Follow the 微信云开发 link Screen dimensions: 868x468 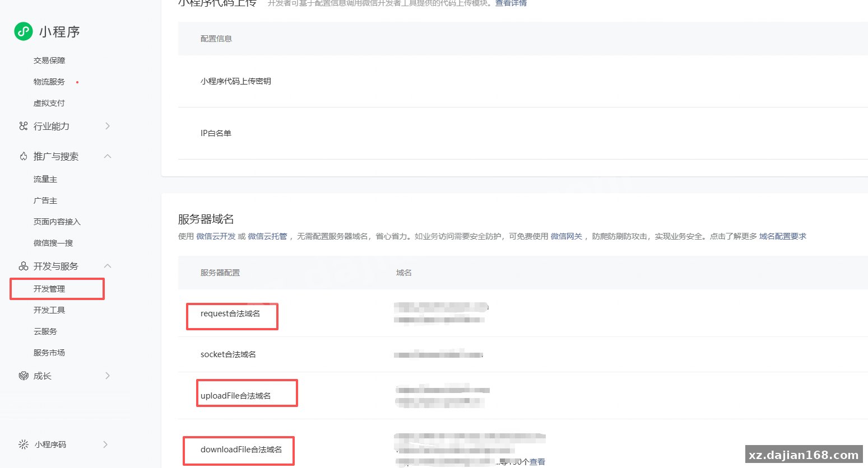(216, 236)
